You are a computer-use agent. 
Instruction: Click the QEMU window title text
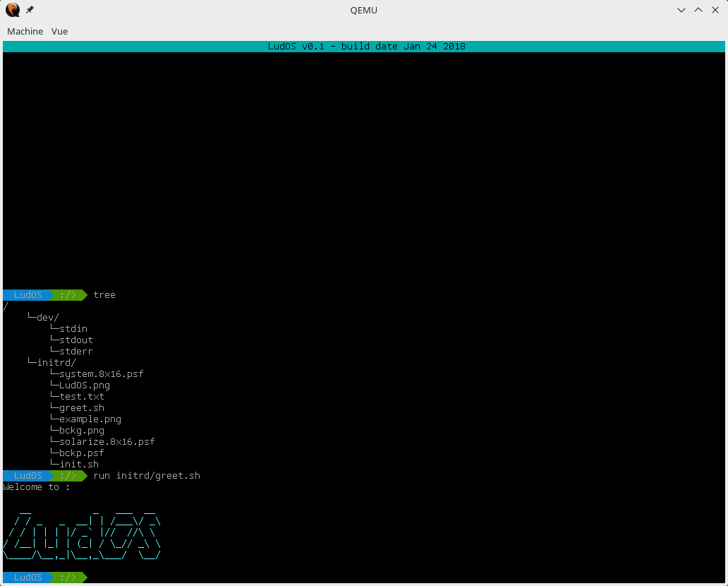click(363, 10)
